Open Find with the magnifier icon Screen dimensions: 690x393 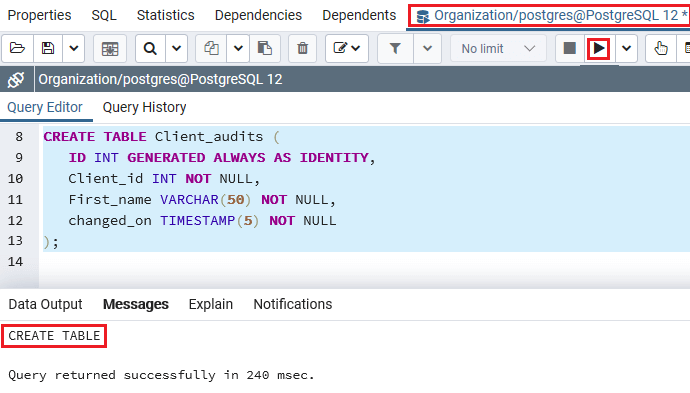[150, 48]
